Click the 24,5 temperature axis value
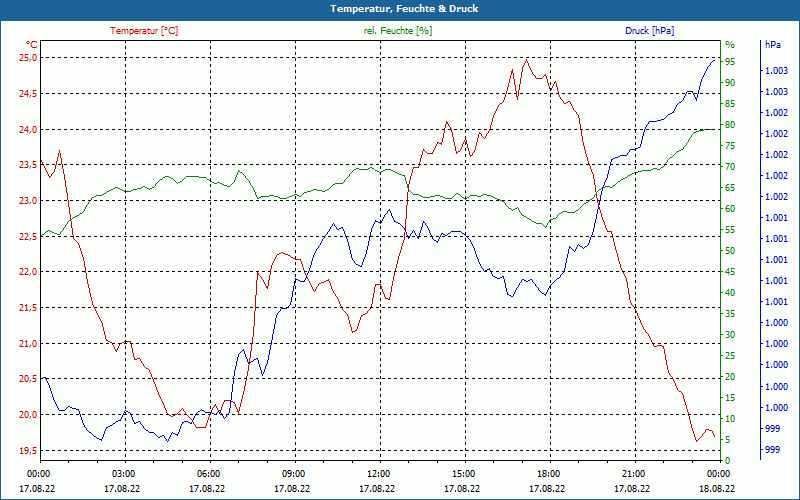The width and height of the screenshot is (800, 500). tap(29, 93)
